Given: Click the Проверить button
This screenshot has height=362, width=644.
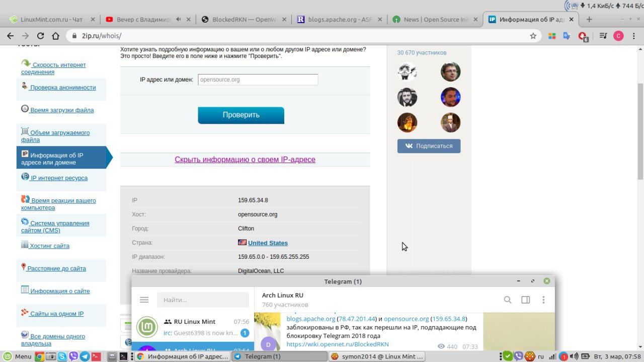Looking at the screenshot, I should pyautogui.click(x=241, y=115).
